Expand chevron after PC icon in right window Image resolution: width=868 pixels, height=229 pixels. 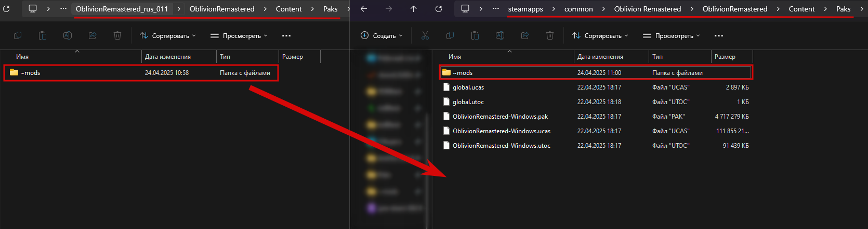481,9
